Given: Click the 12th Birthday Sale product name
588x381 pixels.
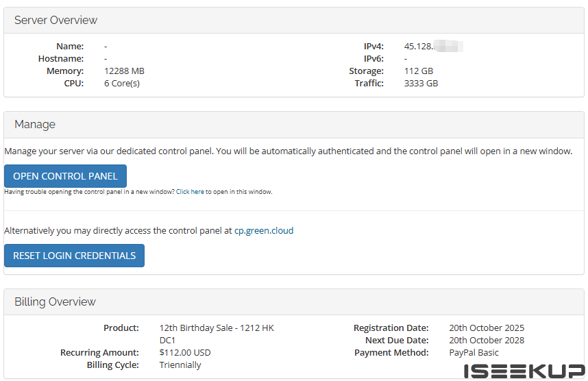Looking at the screenshot, I should [x=217, y=328].
